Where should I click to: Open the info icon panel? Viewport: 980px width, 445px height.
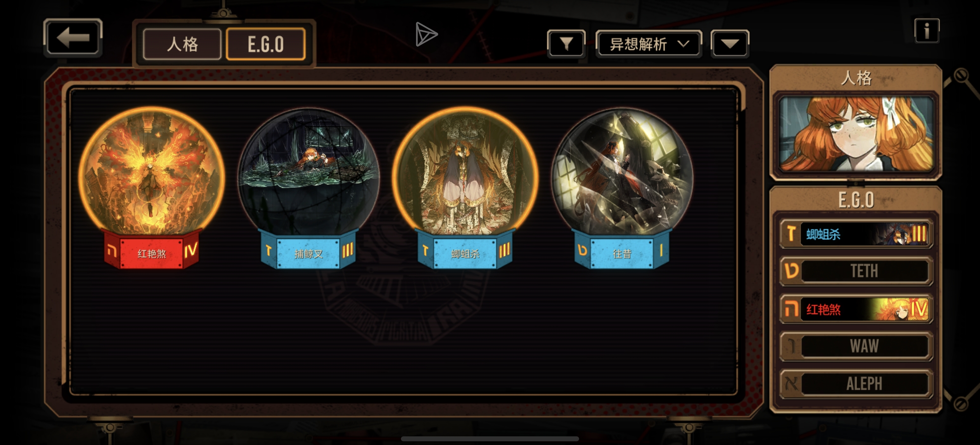click(x=927, y=31)
